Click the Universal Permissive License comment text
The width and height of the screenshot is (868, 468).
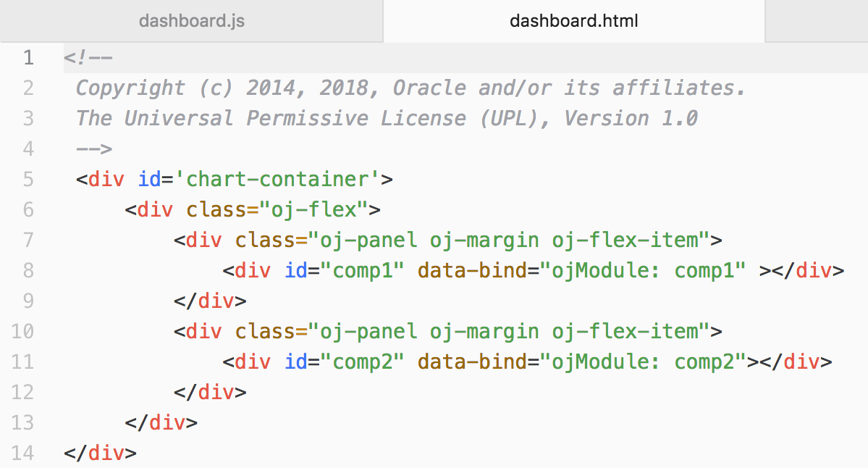386,119
